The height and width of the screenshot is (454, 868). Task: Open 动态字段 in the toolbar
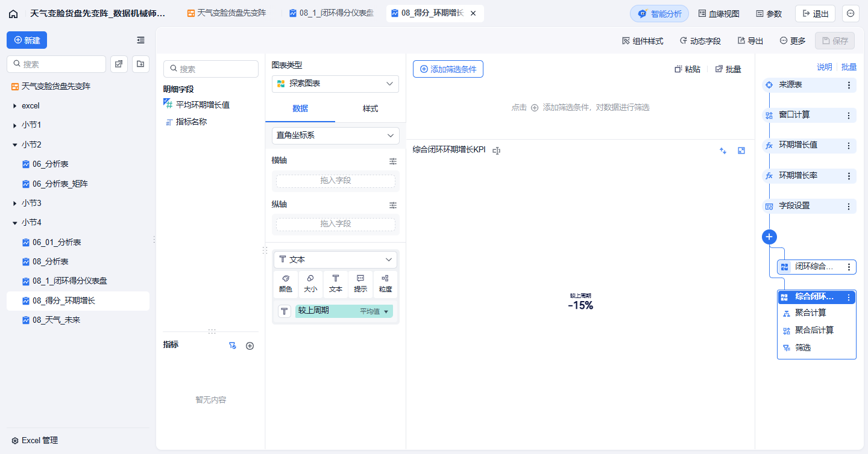pos(700,41)
